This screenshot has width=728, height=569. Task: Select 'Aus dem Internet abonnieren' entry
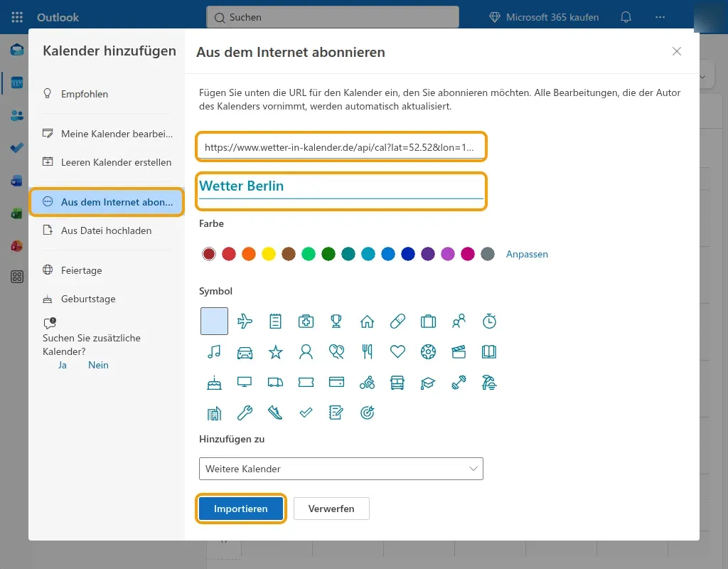pyautogui.click(x=107, y=202)
